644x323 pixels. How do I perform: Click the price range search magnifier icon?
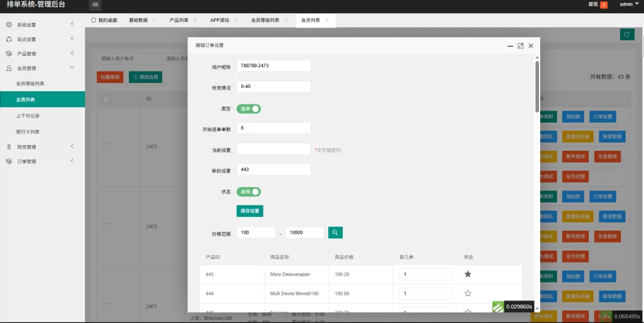point(335,233)
